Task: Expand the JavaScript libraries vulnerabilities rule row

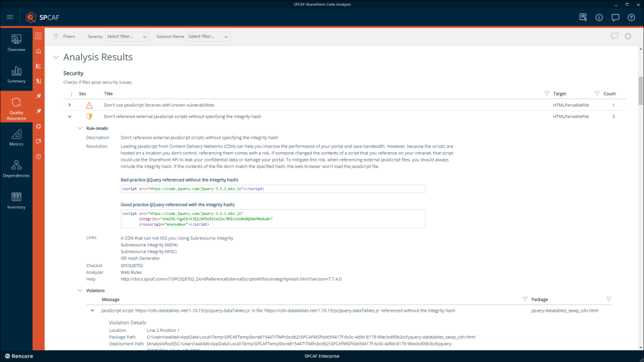Action: pyautogui.click(x=69, y=105)
